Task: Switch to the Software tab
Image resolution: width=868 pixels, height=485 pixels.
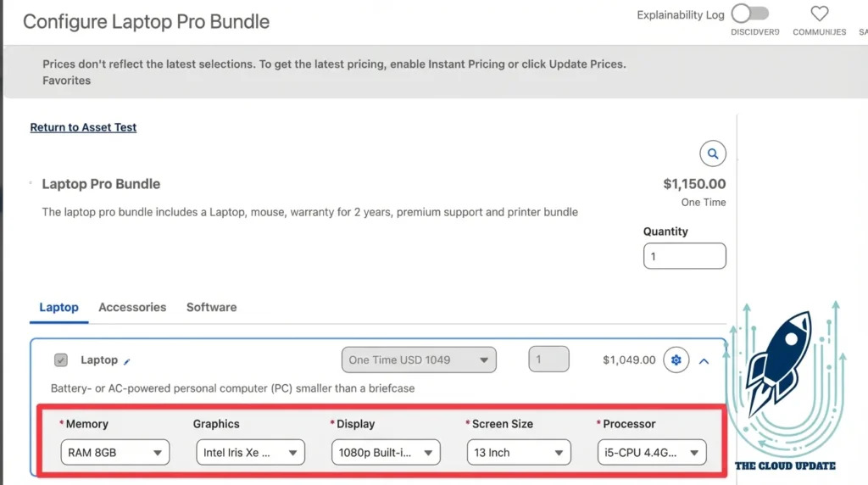Action: [x=211, y=307]
